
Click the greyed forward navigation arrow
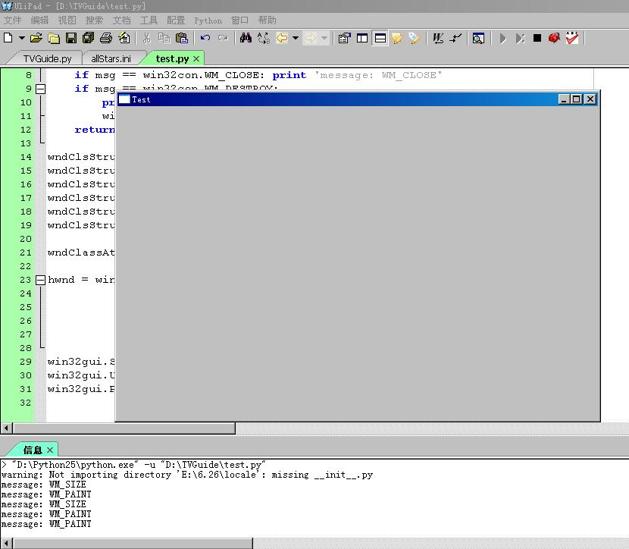310,38
